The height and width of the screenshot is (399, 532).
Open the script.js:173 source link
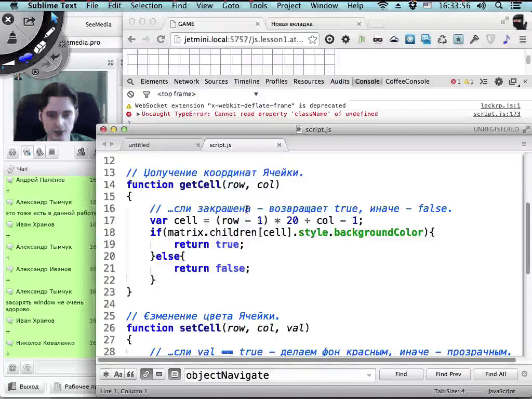coord(497,114)
